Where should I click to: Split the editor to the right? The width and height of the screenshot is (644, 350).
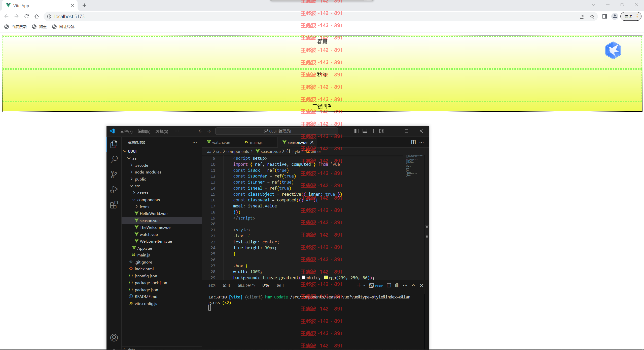413,142
